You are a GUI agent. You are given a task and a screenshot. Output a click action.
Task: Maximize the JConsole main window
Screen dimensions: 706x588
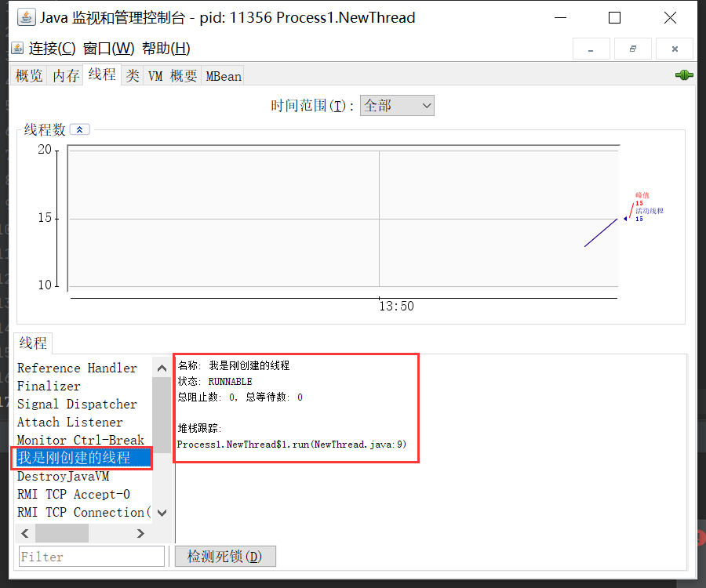[x=614, y=17]
